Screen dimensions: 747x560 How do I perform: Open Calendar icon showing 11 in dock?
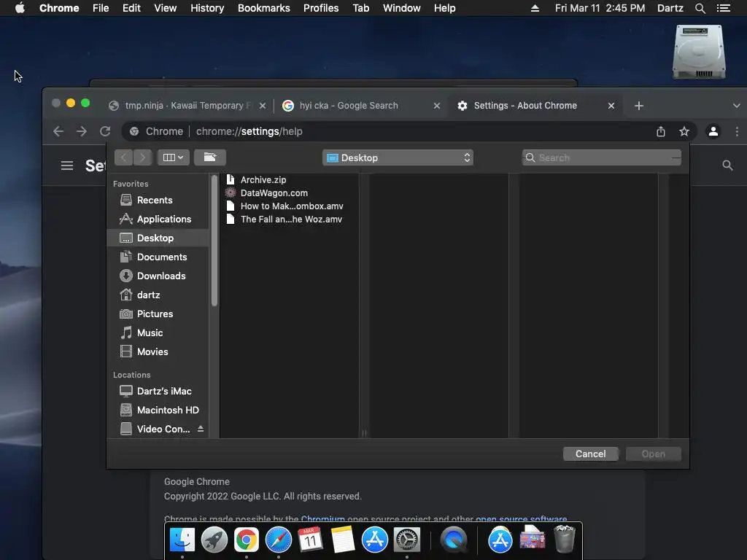point(310,540)
